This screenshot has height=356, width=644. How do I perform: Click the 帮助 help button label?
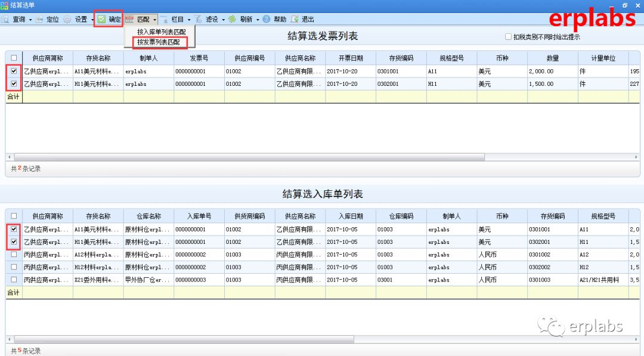(280, 19)
